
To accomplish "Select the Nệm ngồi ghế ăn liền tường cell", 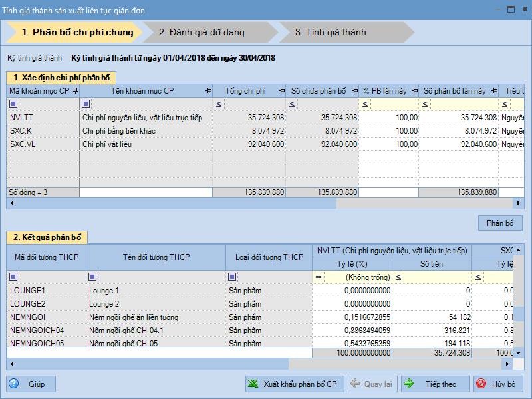I will click(156, 317).
